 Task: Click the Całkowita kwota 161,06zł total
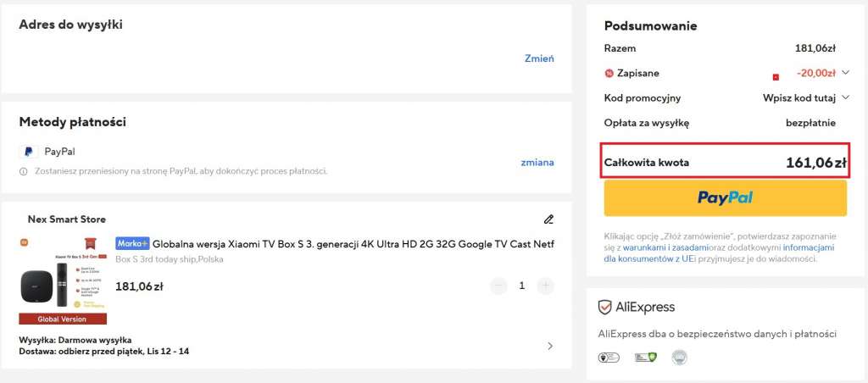pos(726,162)
